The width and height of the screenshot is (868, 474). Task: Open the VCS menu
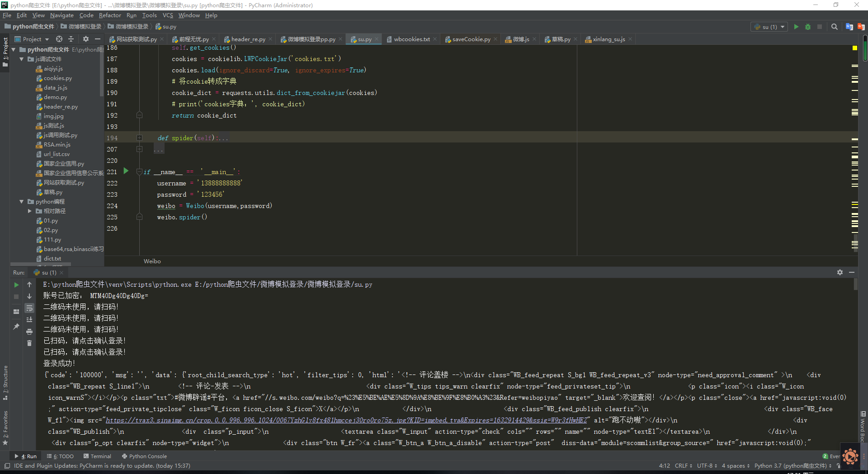tap(168, 15)
